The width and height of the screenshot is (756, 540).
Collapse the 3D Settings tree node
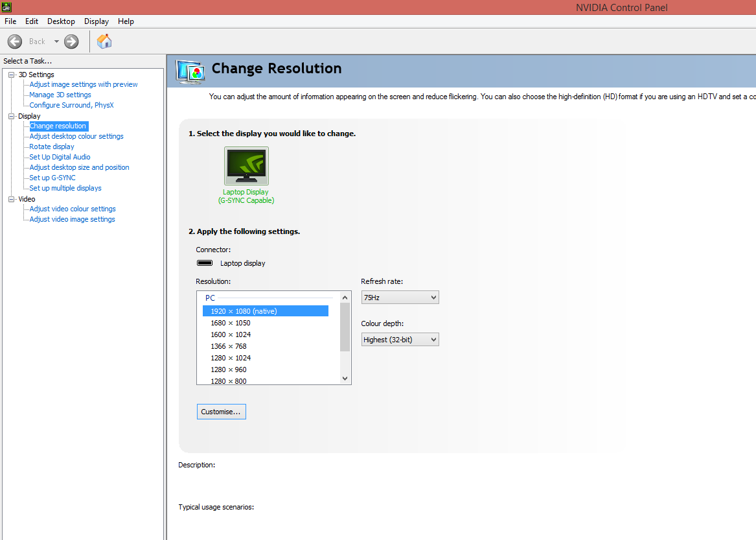[12, 75]
